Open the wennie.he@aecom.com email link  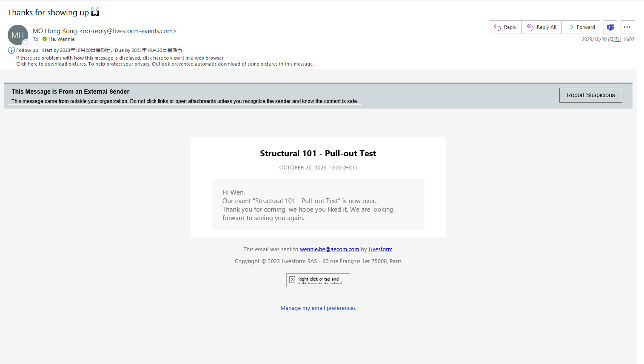(329, 249)
